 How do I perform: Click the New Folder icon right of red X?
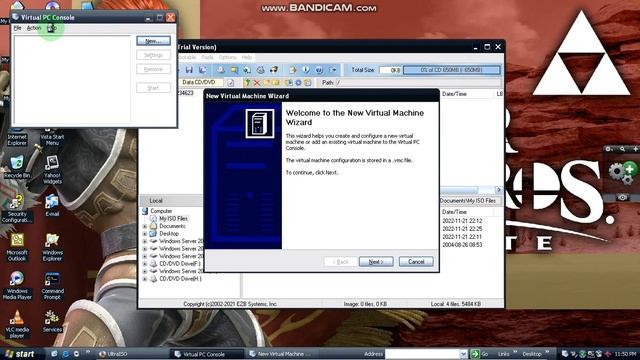[x=266, y=83]
